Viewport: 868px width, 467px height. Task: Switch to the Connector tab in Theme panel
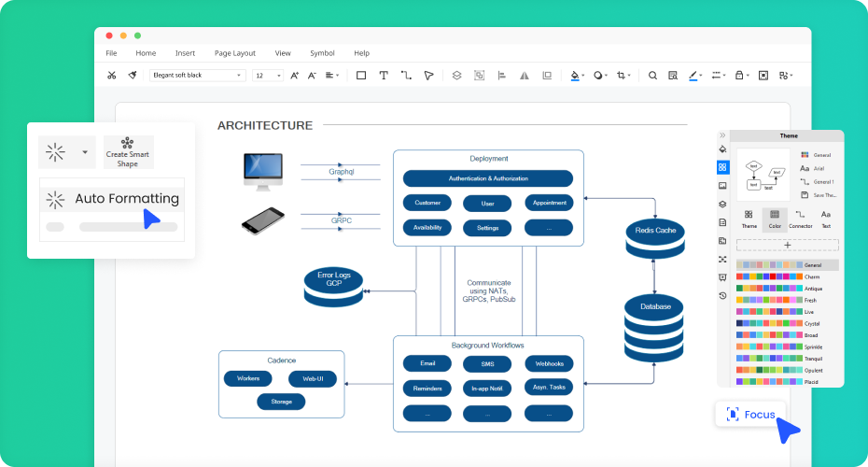coord(800,219)
